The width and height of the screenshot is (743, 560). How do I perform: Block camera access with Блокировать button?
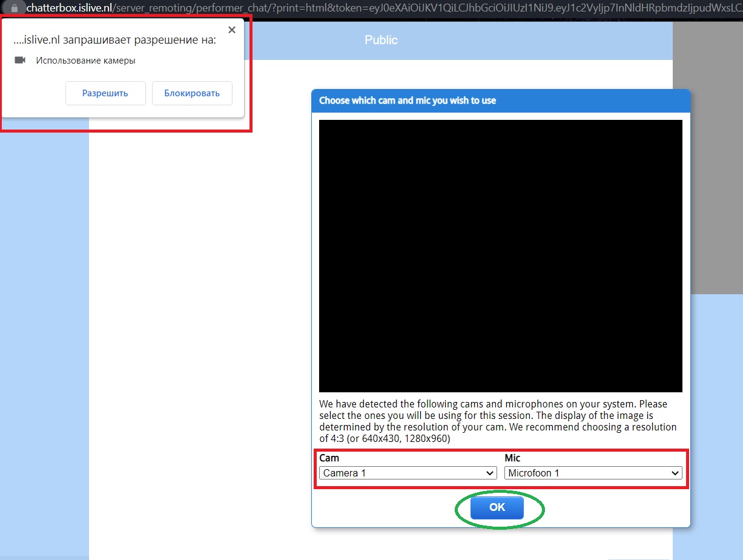(x=192, y=93)
